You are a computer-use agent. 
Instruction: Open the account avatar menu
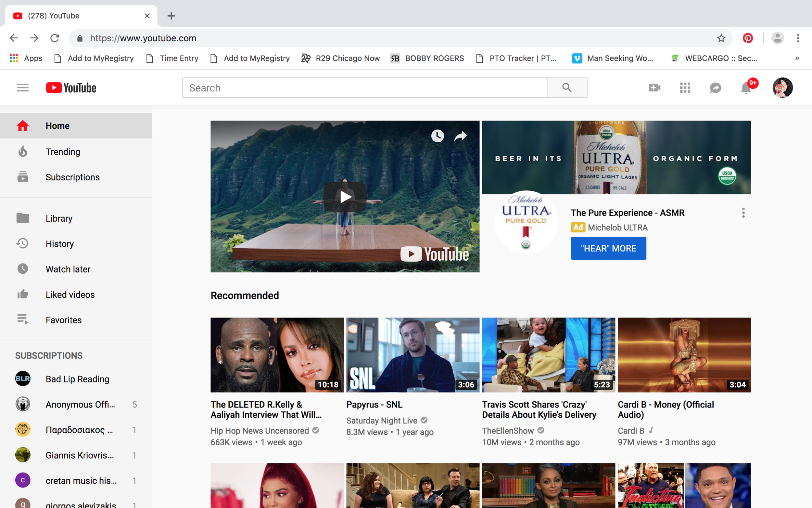782,88
